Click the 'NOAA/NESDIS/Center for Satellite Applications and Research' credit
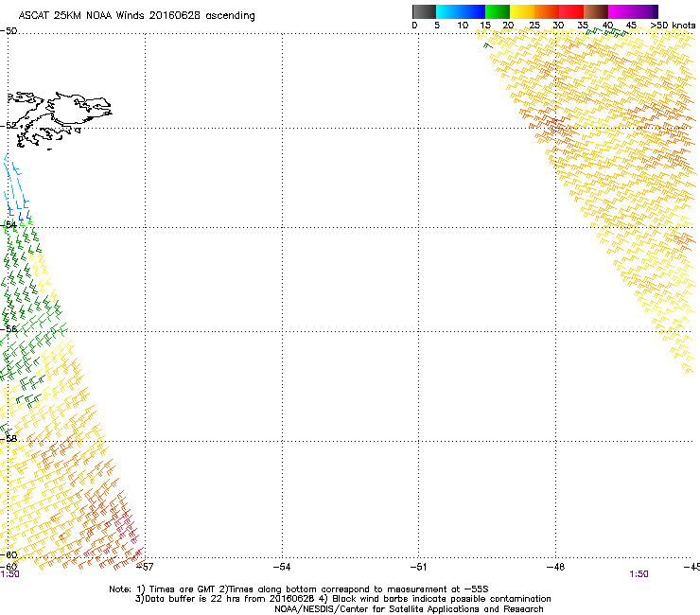Image resolution: width=700 pixels, height=615 pixels. (409, 609)
